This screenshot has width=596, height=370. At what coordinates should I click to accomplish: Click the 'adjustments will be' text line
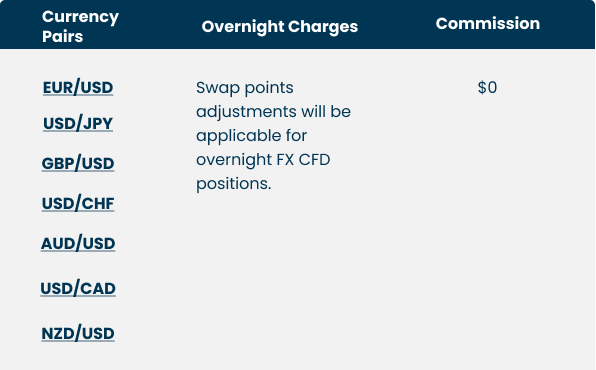[273, 112]
